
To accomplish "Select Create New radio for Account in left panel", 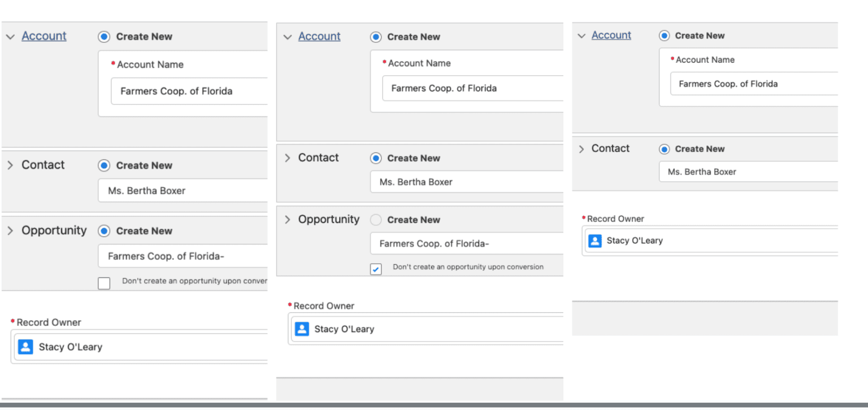I will click(x=103, y=36).
